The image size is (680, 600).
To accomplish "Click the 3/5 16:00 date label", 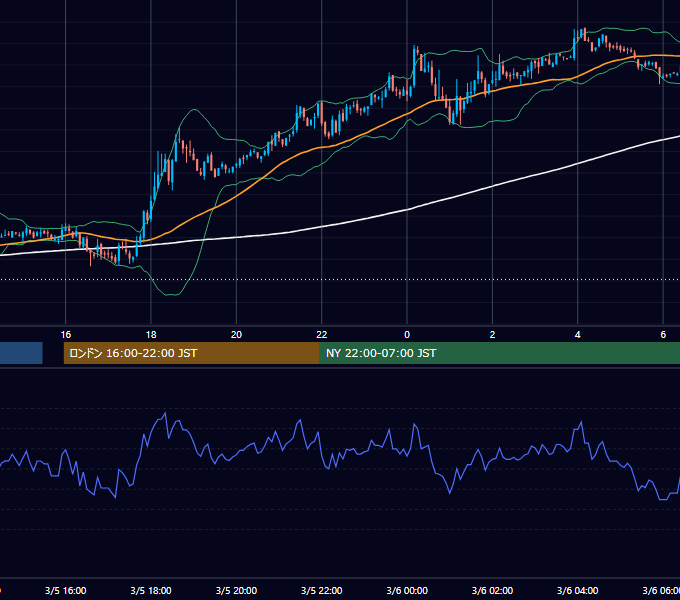I will (65, 590).
